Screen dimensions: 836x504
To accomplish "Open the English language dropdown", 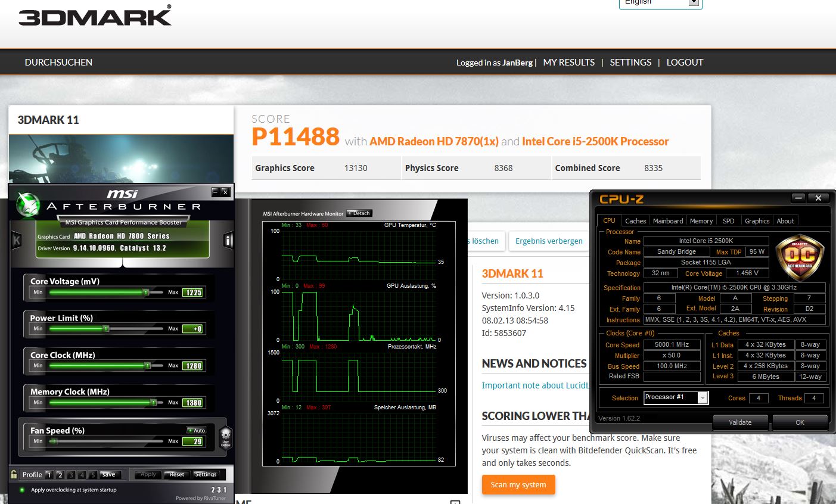I will pos(661,3).
